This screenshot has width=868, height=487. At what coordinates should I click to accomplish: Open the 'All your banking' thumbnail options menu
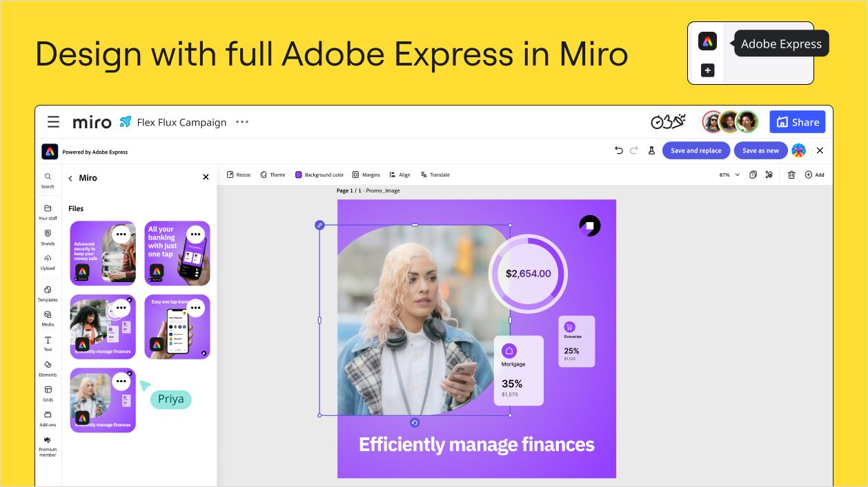click(x=196, y=235)
